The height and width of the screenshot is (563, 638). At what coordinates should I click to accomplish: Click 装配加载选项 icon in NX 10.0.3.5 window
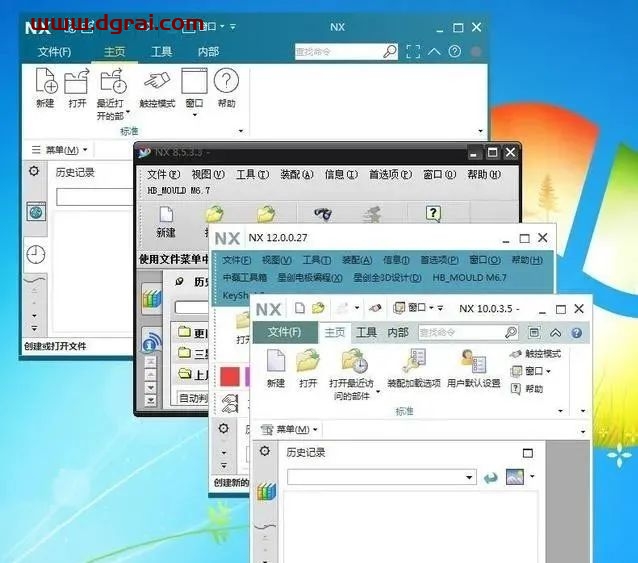pos(414,360)
